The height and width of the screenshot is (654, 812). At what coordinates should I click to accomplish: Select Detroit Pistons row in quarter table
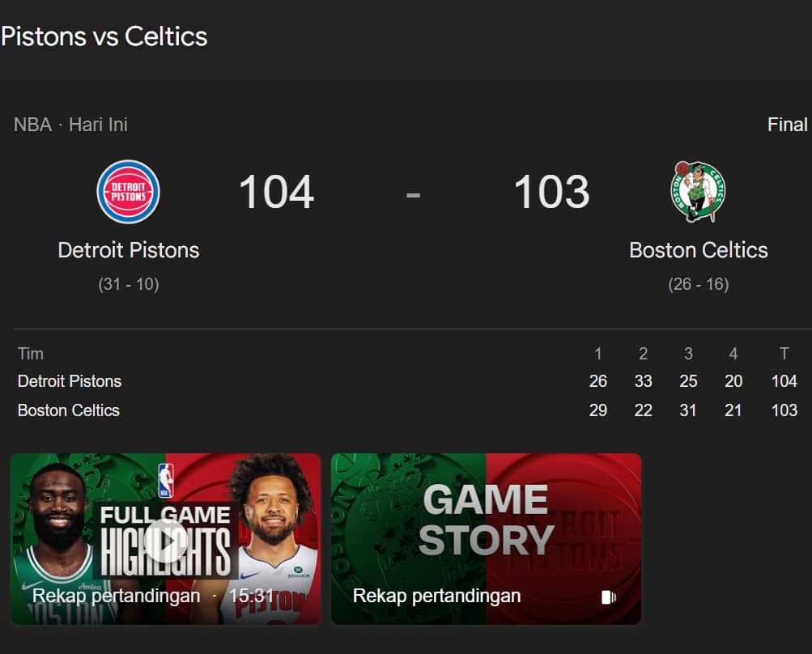click(x=70, y=381)
